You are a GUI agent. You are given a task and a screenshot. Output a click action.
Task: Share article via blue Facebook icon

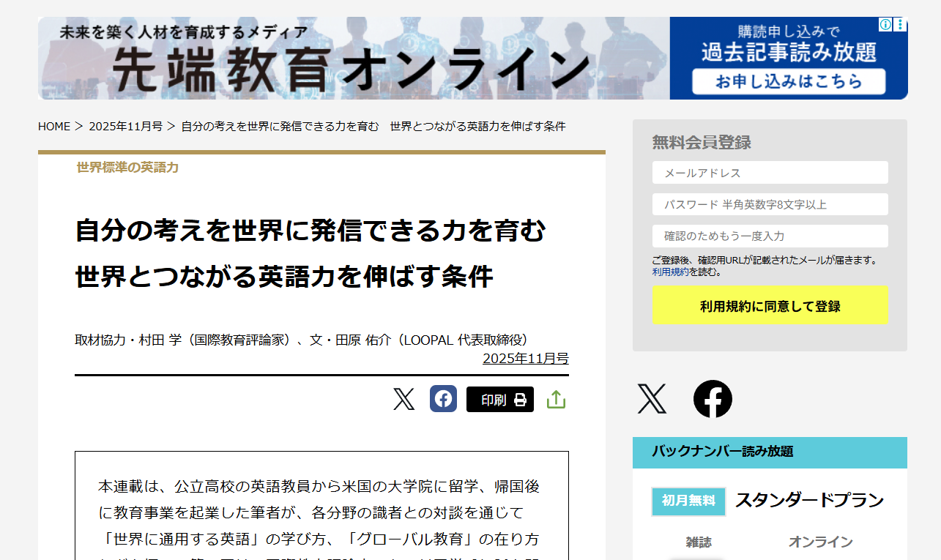pyautogui.click(x=443, y=399)
